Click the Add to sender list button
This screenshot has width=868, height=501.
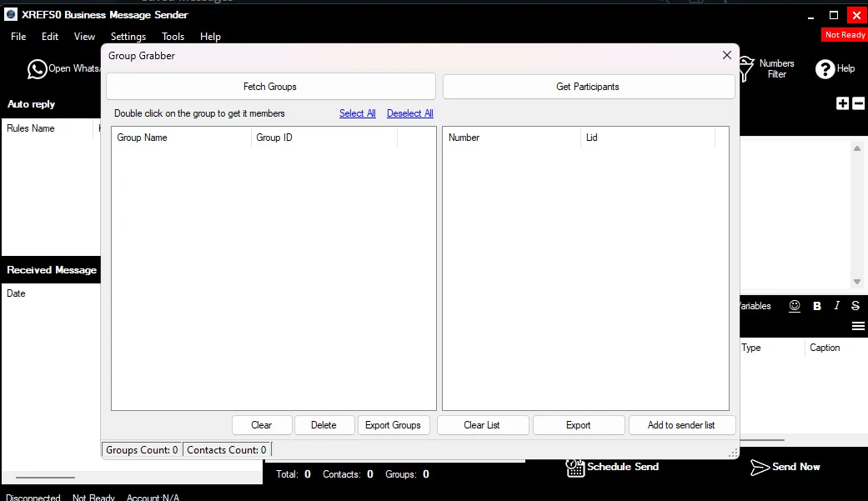coord(681,425)
